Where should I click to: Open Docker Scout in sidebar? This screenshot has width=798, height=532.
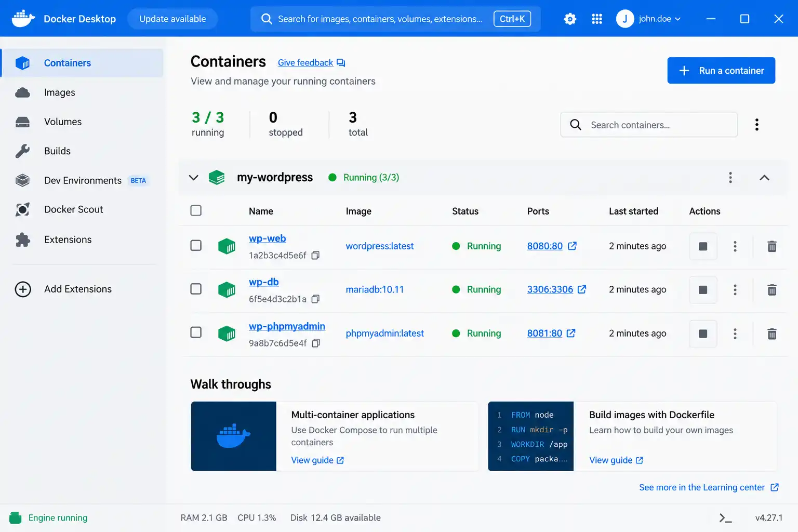tap(83, 209)
